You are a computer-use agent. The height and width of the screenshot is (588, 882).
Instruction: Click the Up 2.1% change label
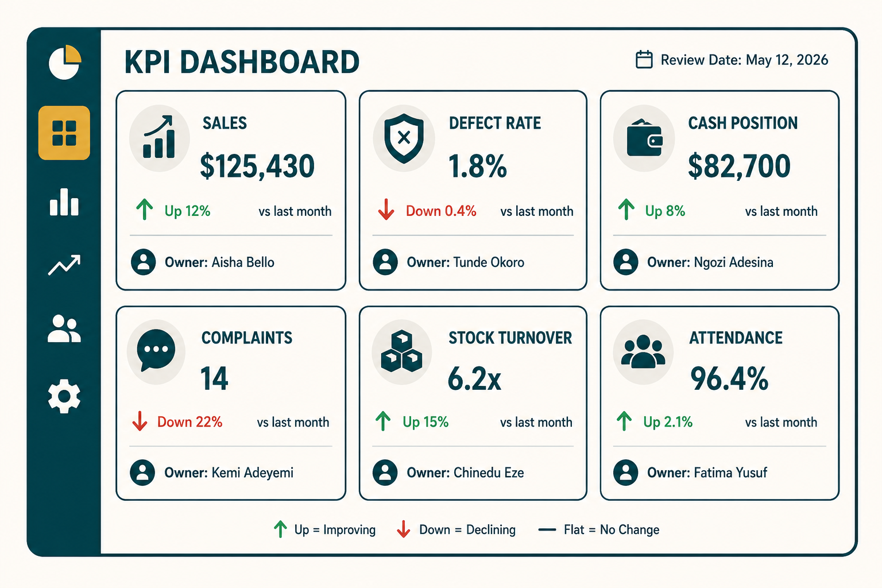668,422
